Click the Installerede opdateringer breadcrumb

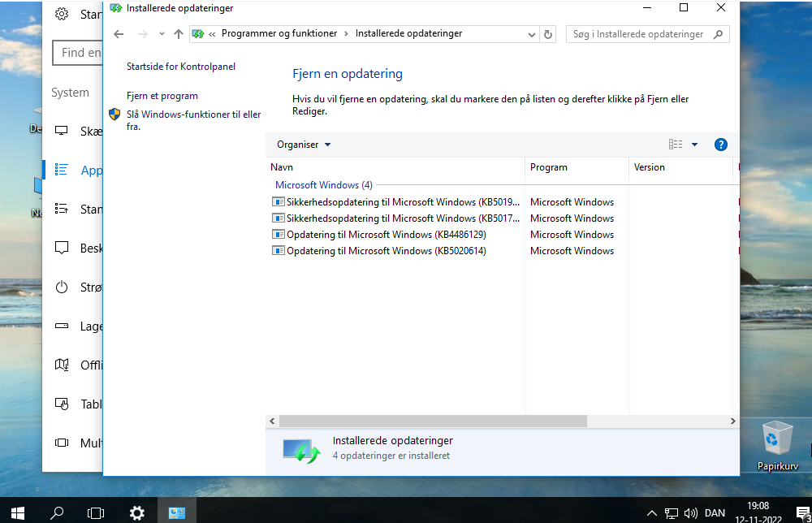(x=408, y=33)
